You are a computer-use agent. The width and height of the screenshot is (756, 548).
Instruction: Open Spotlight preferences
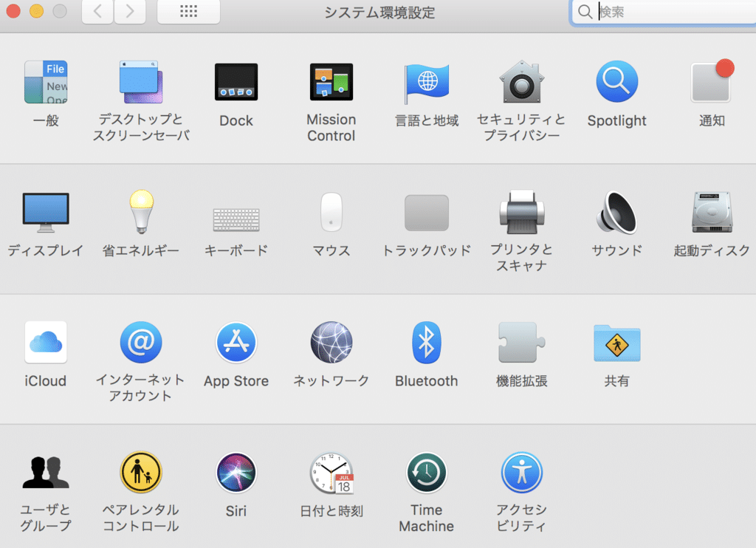coord(616,82)
